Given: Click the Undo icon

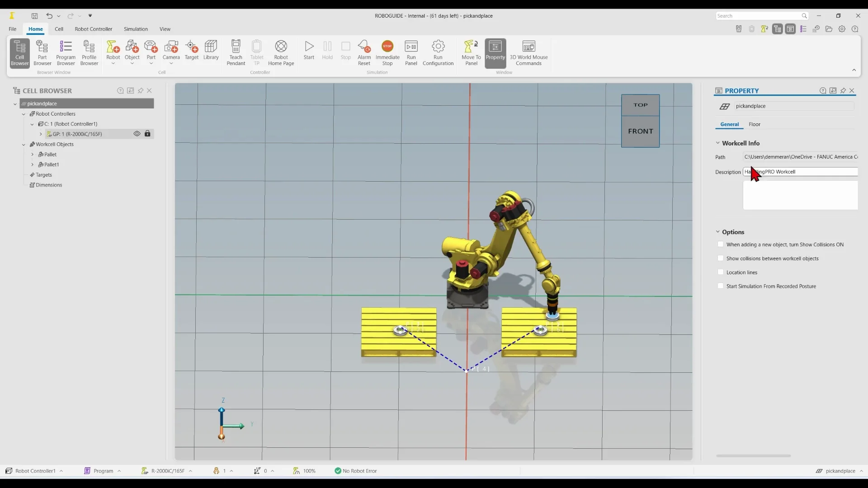Looking at the screenshot, I should pos(49,16).
